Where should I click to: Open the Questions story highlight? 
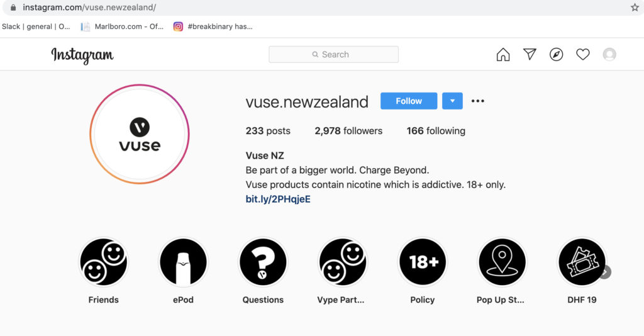(263, 262)
